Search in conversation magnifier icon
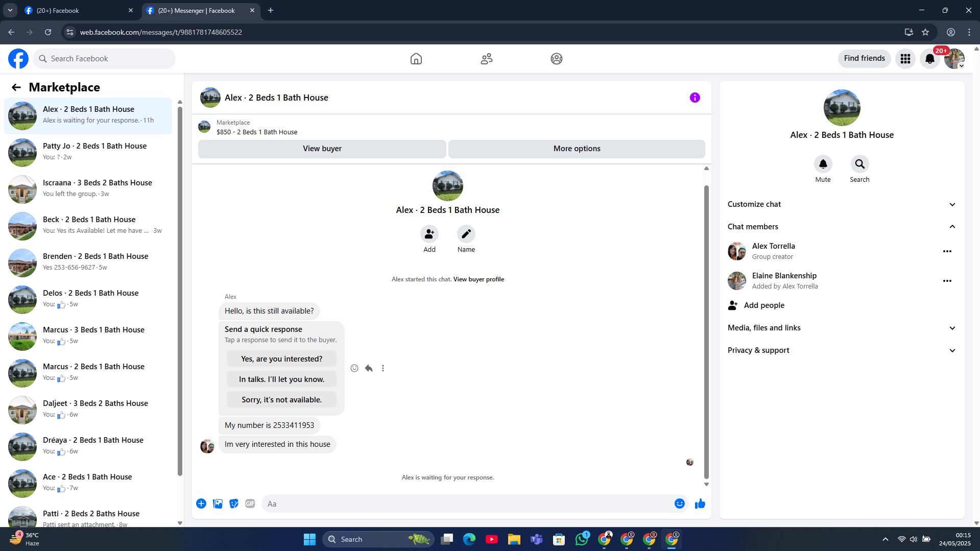The image size is (980, 551). 860,164
